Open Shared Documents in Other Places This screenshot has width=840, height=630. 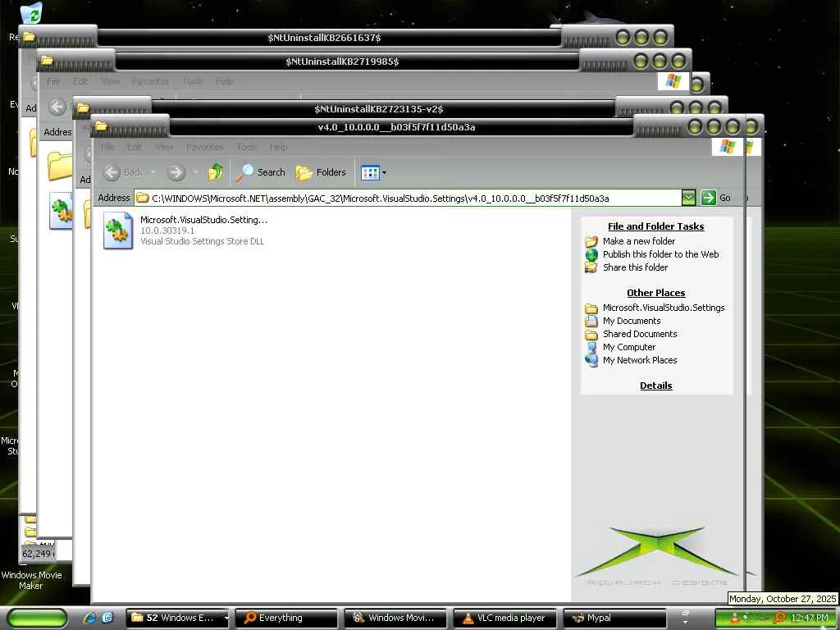(640, 334)
